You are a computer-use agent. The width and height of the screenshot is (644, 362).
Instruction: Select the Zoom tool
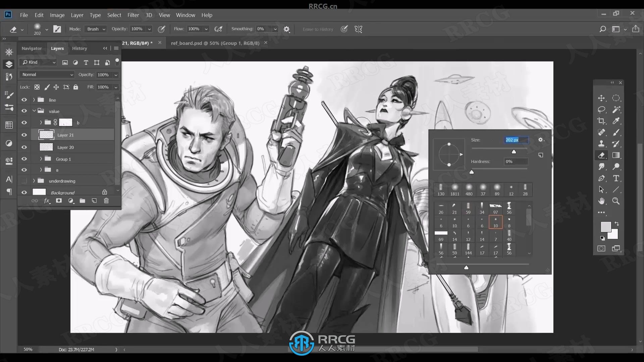click(x=616, y=201)
